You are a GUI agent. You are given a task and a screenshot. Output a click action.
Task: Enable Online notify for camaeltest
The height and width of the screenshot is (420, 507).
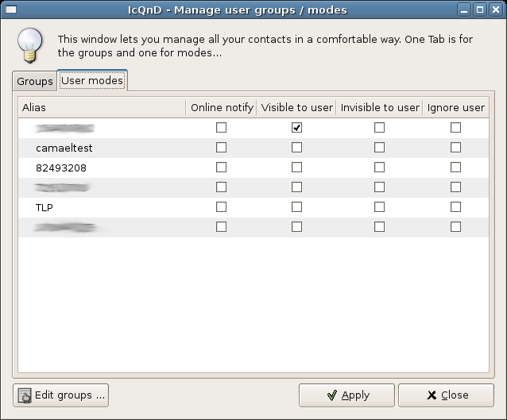pos(221,147)
